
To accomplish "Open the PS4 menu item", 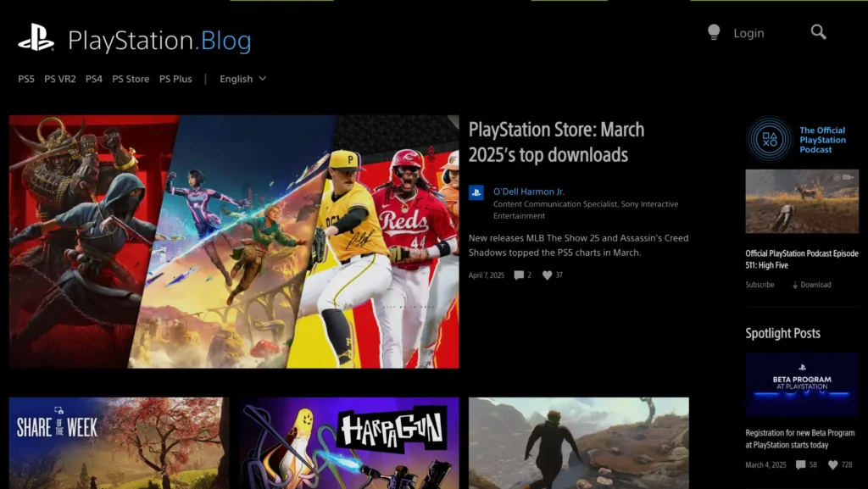I will (x=93, y=79).
